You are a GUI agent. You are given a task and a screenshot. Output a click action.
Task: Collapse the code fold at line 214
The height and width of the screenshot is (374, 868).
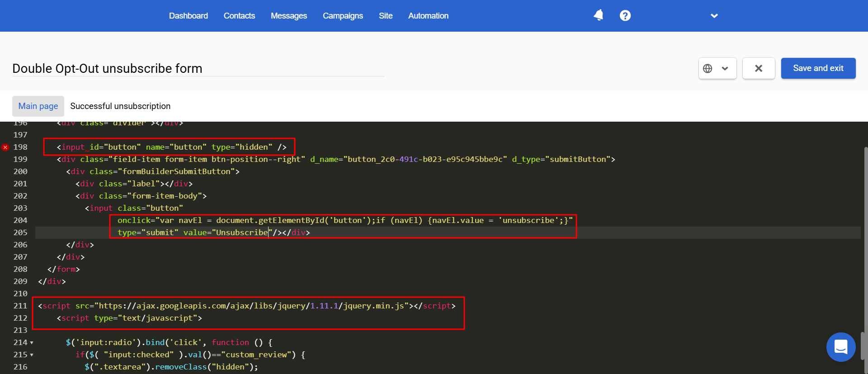[32, 343]
